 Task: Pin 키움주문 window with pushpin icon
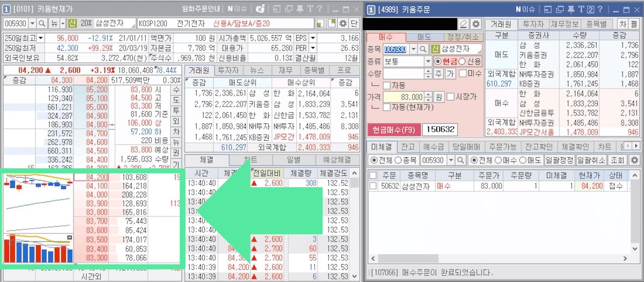tap(570, 9)
